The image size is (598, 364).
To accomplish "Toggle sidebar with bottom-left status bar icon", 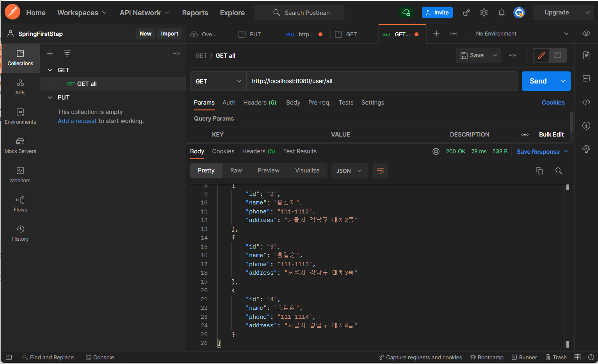I will [9, 357].
